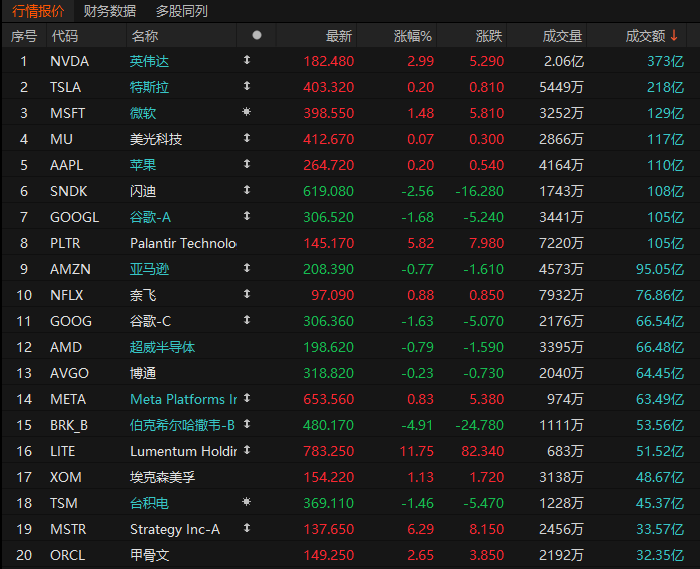700x569 pixels.
Task: Select the Palantir Technolo name cell
Action: (x=183, y=243)
